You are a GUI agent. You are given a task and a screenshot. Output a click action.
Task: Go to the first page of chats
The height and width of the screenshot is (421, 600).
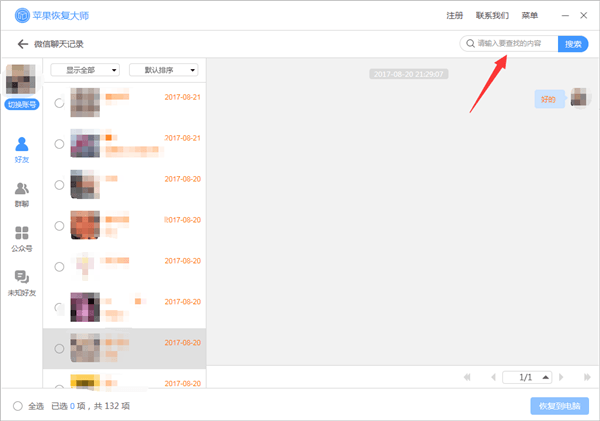point(467,377)
